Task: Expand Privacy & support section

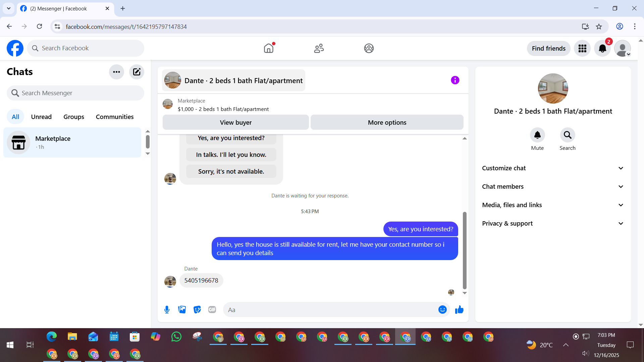Action: [x=553, y=224]
